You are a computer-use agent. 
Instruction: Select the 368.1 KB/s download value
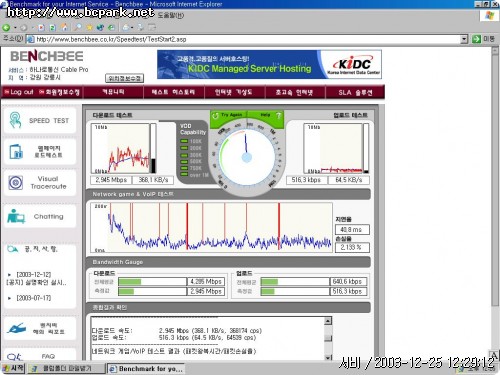(x=153, y=180)
